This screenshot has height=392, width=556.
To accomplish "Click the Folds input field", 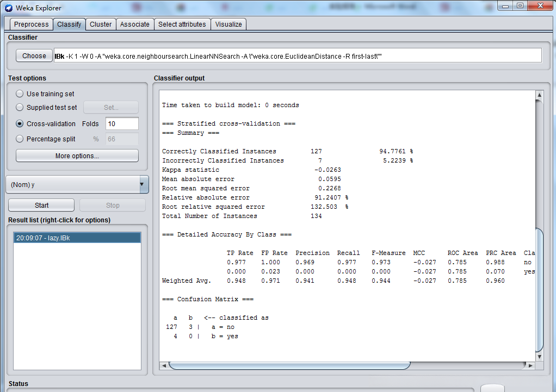I will [122, 124].
